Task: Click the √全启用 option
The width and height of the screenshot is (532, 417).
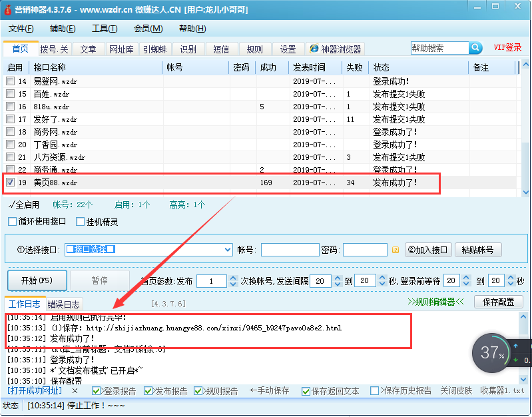Action: click(24, 205)
